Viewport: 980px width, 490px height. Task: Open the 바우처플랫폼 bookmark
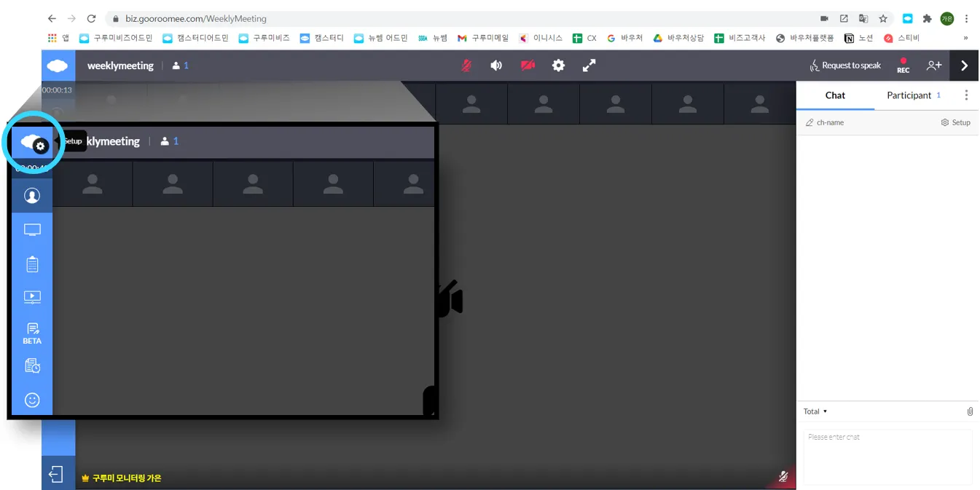point(805,38)
